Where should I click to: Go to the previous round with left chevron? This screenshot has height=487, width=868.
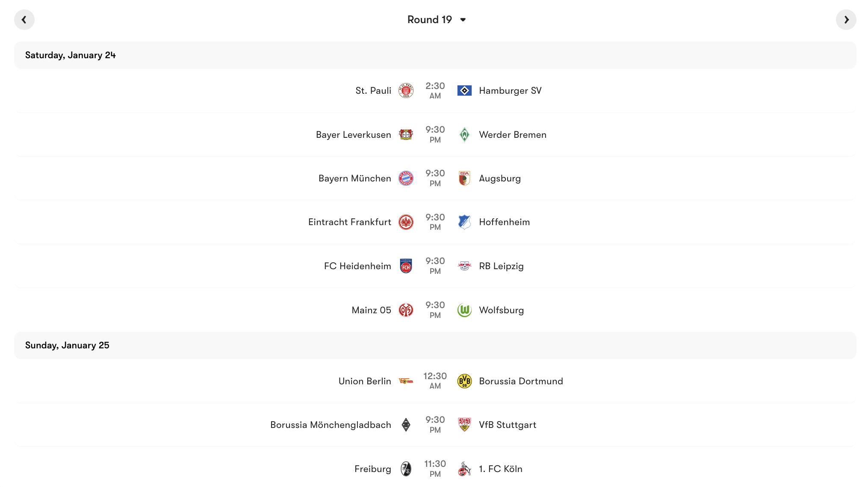coord(24,19)
